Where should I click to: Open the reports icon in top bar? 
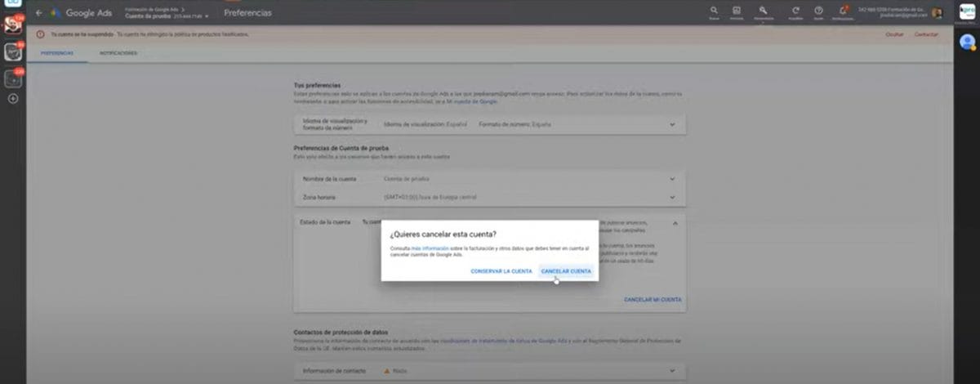(x=737, y=11)
